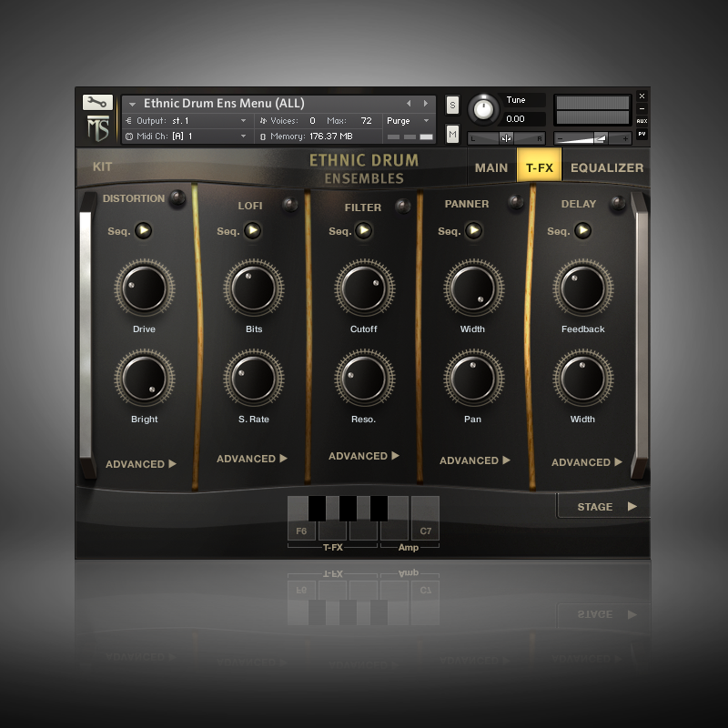Viewport: 728px width, 728px height.
Task: Click the Delay Width knob
Action: (x=583, y=379)
